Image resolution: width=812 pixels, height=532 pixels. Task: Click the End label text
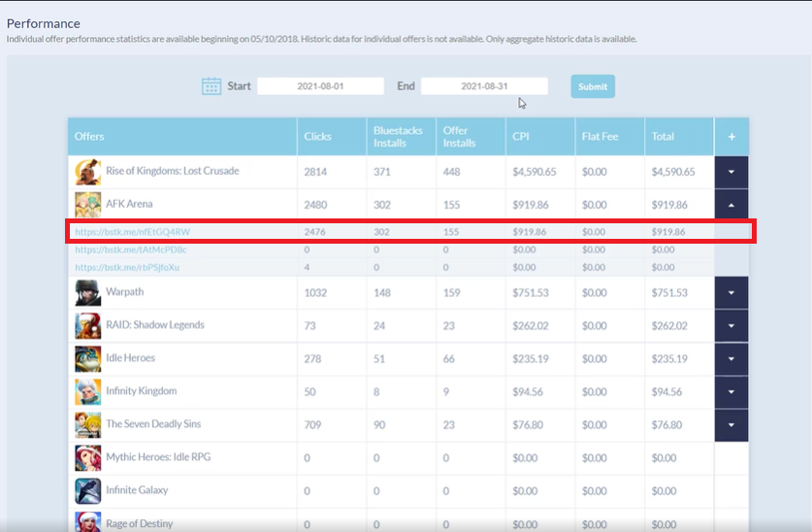point(406,86)
